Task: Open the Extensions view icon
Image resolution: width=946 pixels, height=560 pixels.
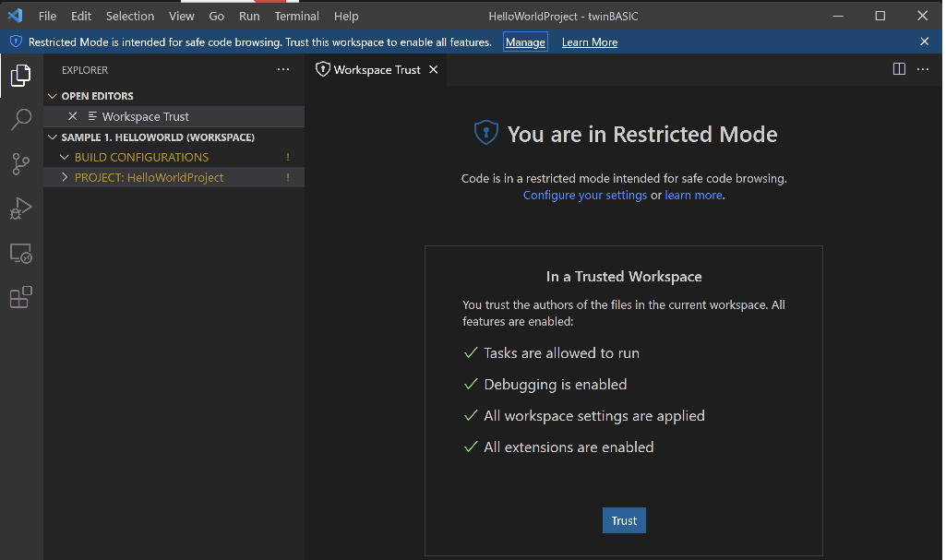Action: tap(20, 297)
